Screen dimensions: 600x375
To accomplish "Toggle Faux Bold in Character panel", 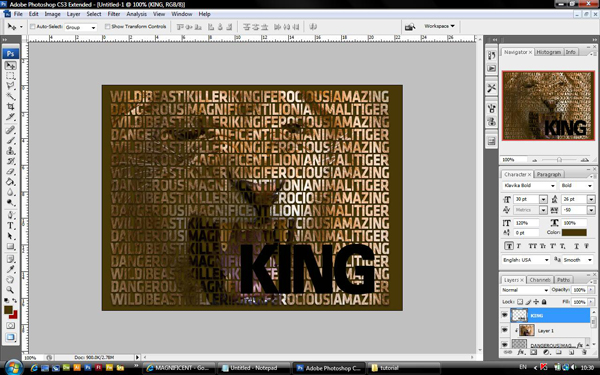I will [509, 246].
